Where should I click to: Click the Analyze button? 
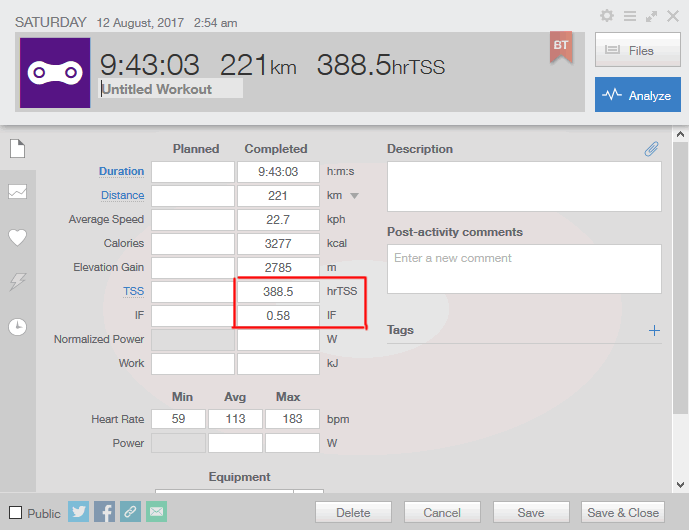point(638,95)
